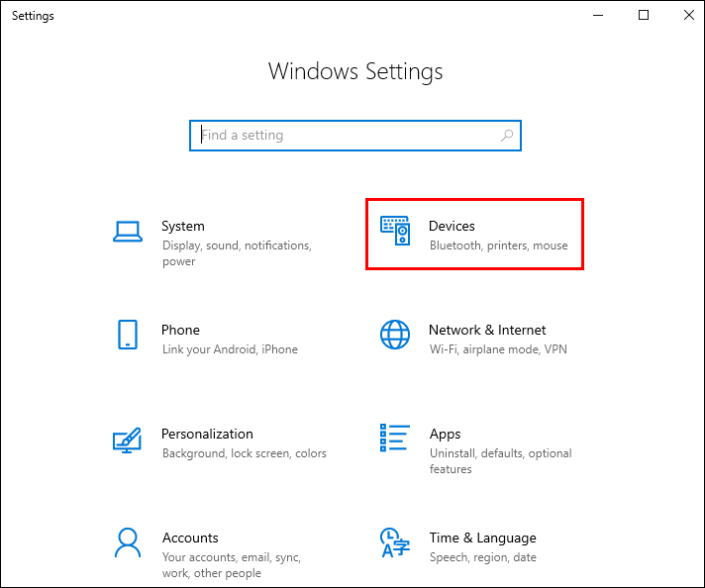The height and width of the screenshot is (588, 705).
Task: Click 'Background, lock screen, colors' text
Action: tap(245, 453)
